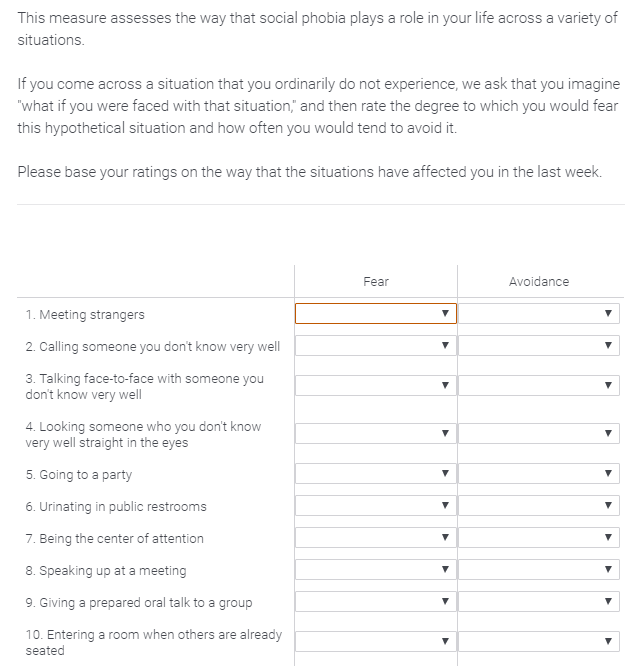Expand Avoidance dropdown for calling someone
Viewport: 636px width, 669px height.
[539, 346]
